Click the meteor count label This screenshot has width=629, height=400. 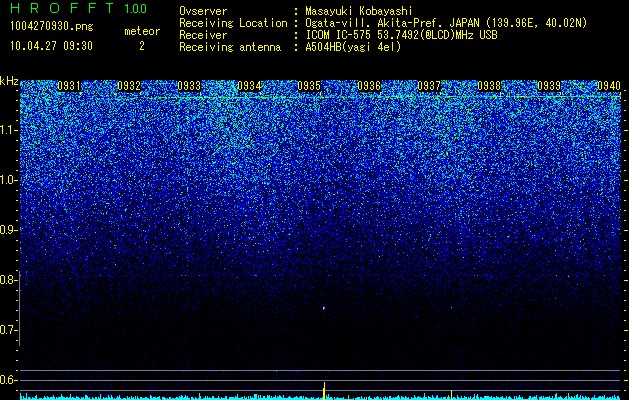pyautogui.click(x=142, y=31)
